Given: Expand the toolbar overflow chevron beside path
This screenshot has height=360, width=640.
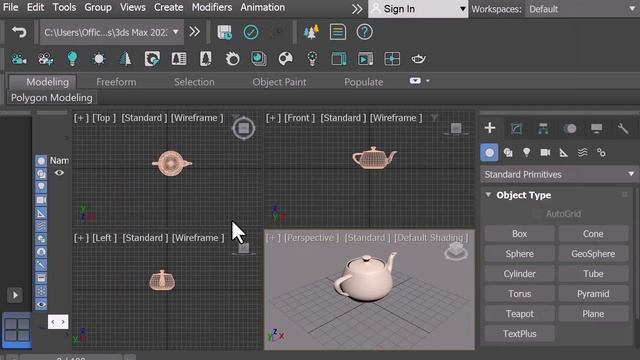Looking at the screenshot, I should (195, 32).
